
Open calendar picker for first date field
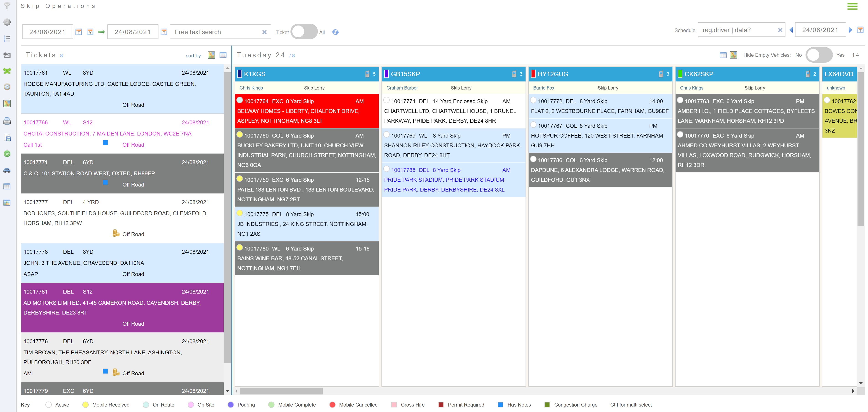click(x=78, y=32)
